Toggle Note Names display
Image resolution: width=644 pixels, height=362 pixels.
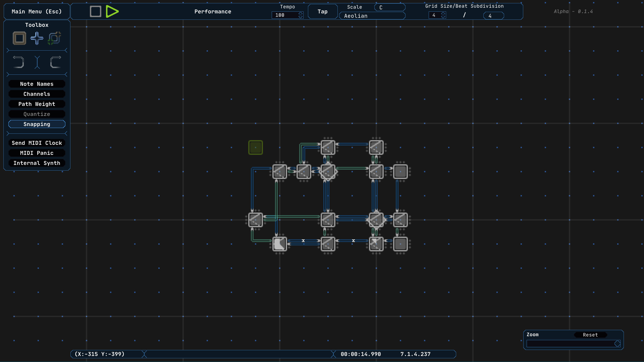click(37, 84)
